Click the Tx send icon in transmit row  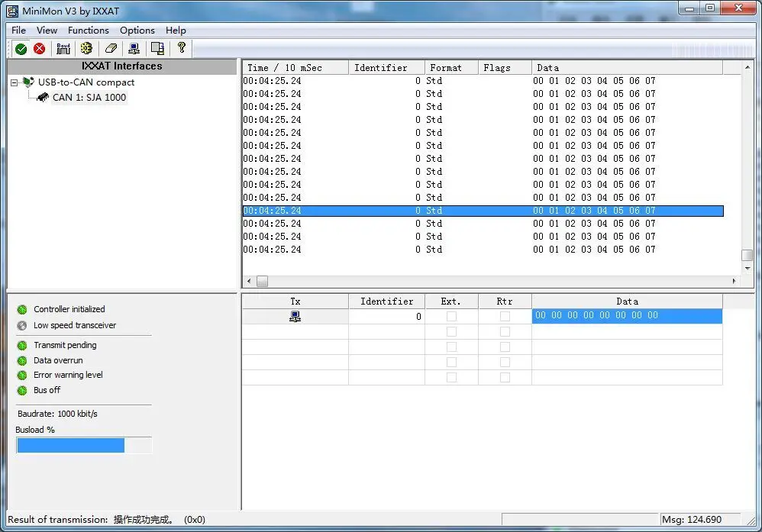click(295, 316)
